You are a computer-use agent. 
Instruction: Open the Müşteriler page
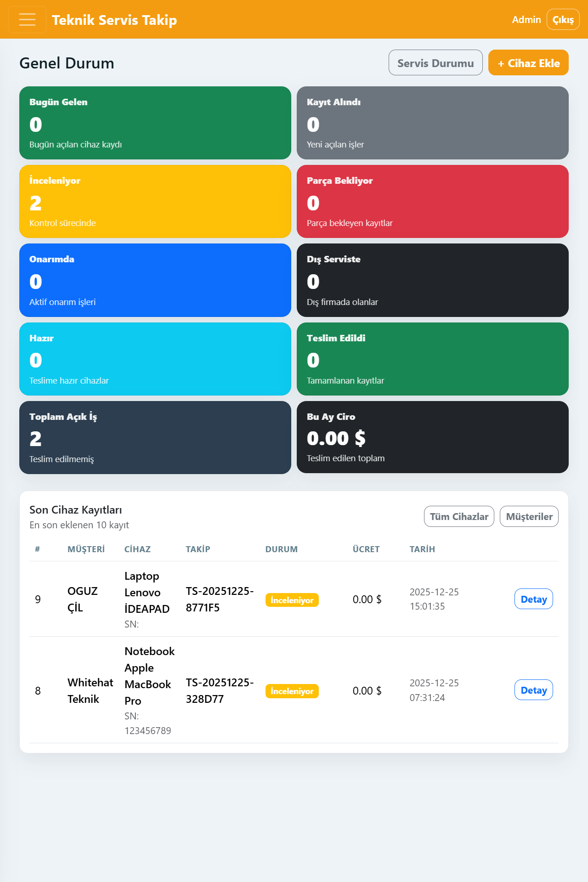pos(529,516)
